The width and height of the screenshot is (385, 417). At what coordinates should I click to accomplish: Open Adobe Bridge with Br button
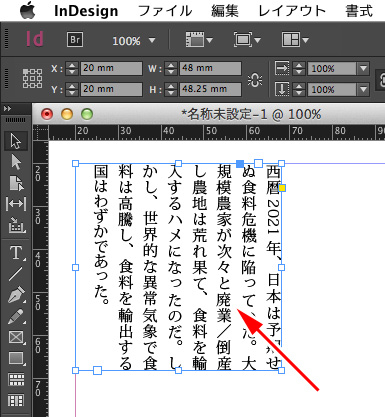coord(75,40)
